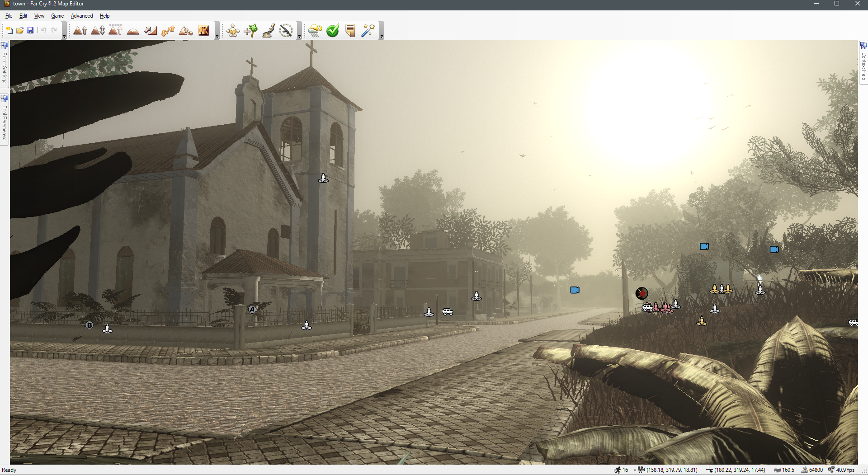Click the Open map folder icon

pos(19,30)
